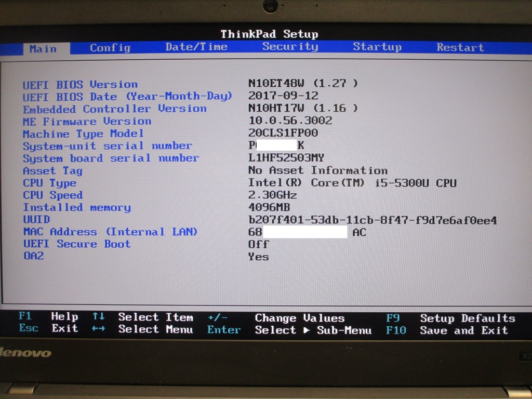This screenshot has height=399, width=532.
Task: Click the ME Firmware Version label
Action: click(x=87, y=122)
